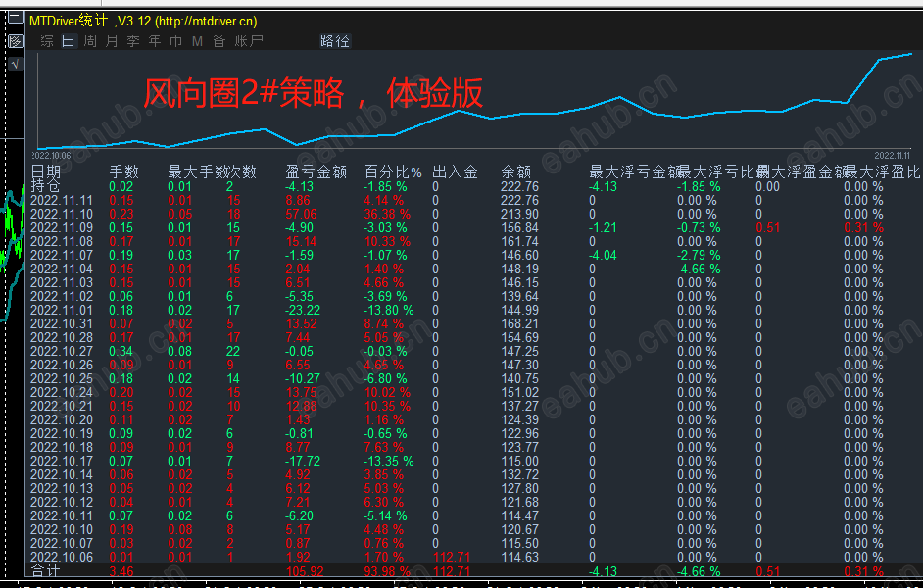The height and width of the screenshot is (588, 923).
Task: Click the 备 toolbar icon
Action: tap(218, 41)
